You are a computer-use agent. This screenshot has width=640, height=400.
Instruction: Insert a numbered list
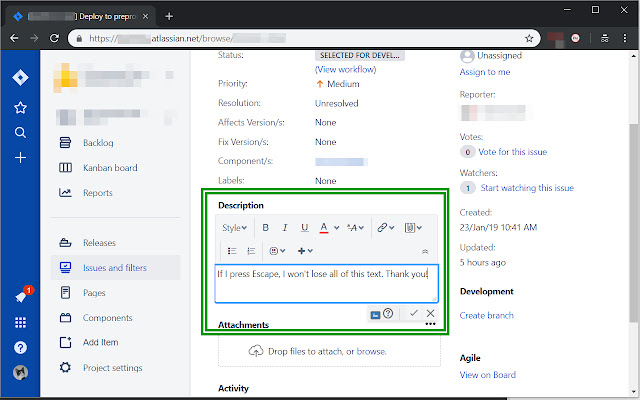pyautogui.click(x=251, y=251)
